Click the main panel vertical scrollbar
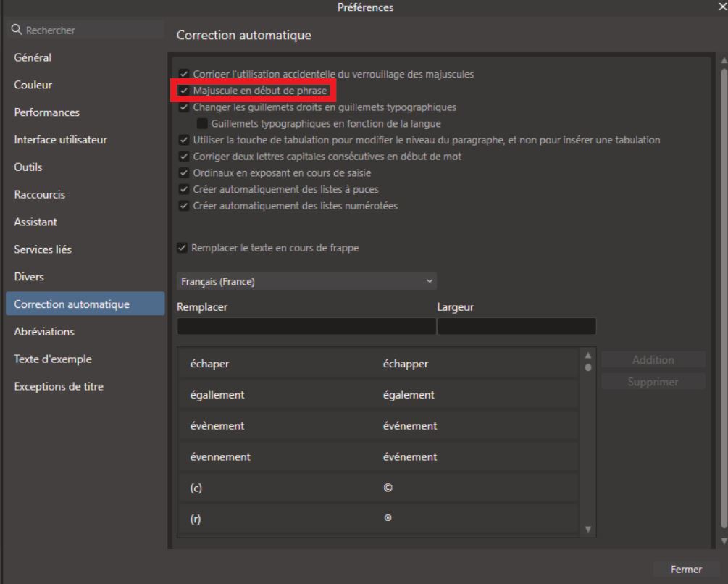 click(x=724, y=297)
